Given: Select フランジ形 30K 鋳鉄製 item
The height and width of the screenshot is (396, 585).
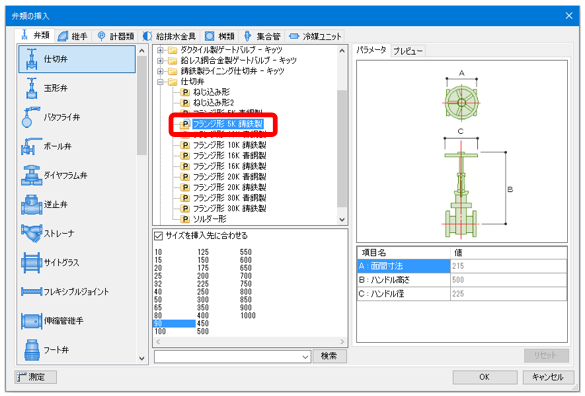Looking at the screenshot, I should 229,208.
